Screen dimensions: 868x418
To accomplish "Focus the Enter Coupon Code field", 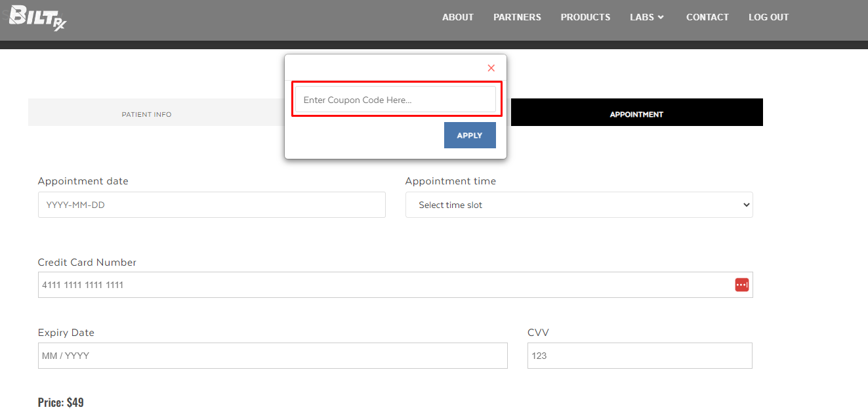I will pyautogui.click(x=396, y=100).
